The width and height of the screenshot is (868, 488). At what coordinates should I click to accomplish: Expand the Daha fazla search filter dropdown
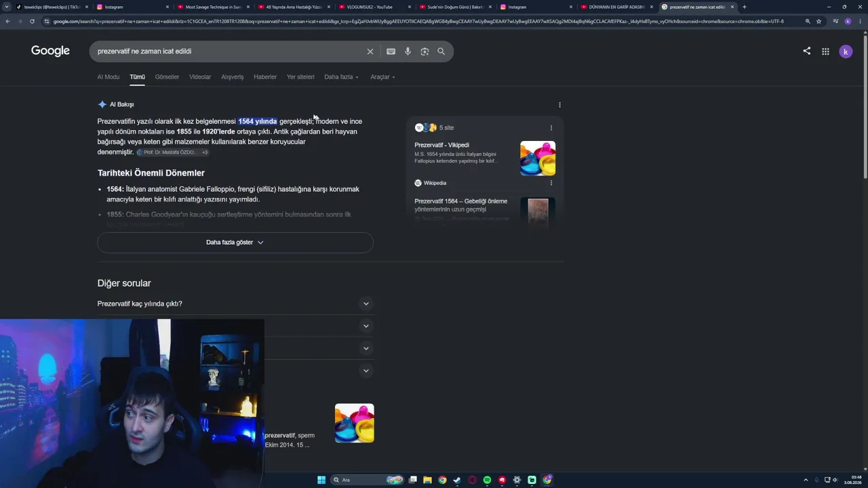pos(341,77)
